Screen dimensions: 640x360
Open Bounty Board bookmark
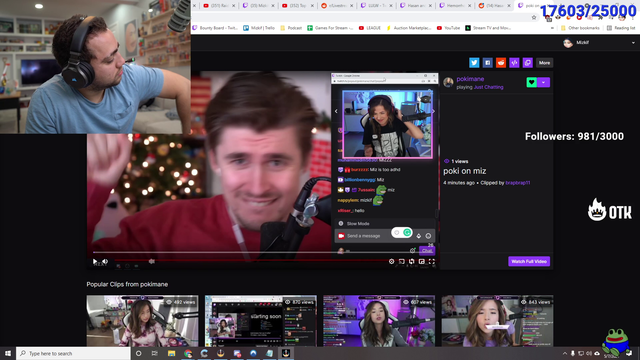tap(215, 28)
